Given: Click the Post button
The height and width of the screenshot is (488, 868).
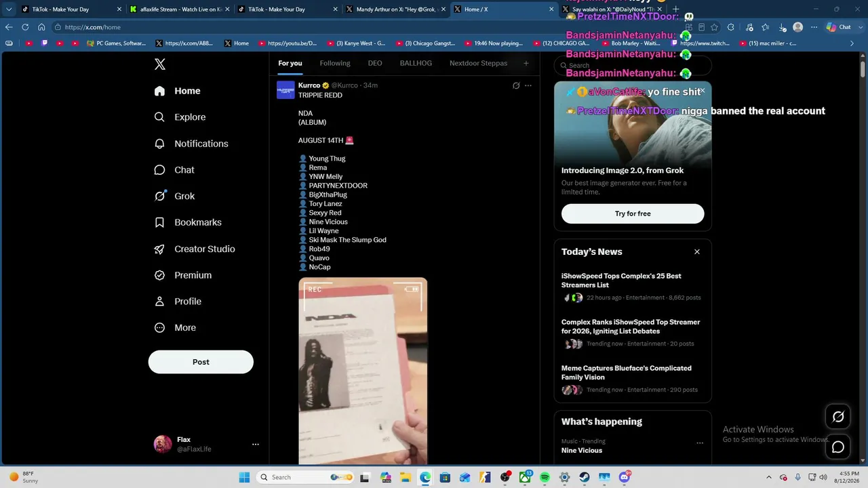Looking at the screenshot, I should coord(201,362).
